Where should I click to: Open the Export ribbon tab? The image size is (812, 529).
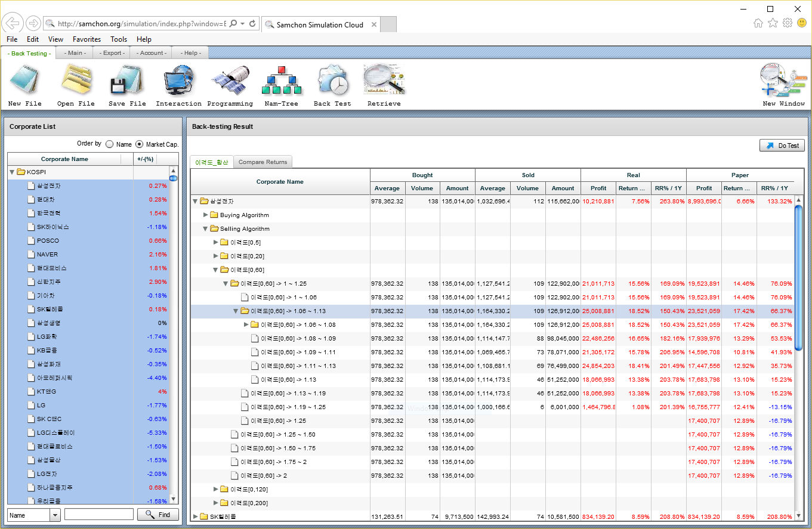[112, 53]
